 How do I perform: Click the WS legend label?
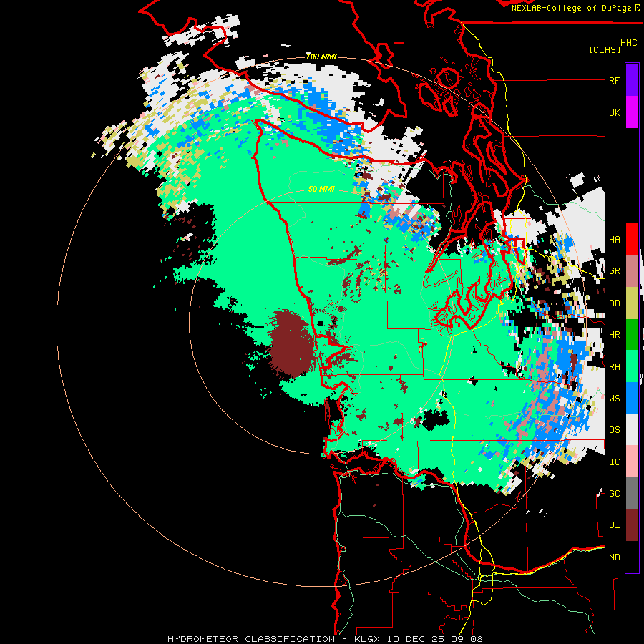click(614, 399)
